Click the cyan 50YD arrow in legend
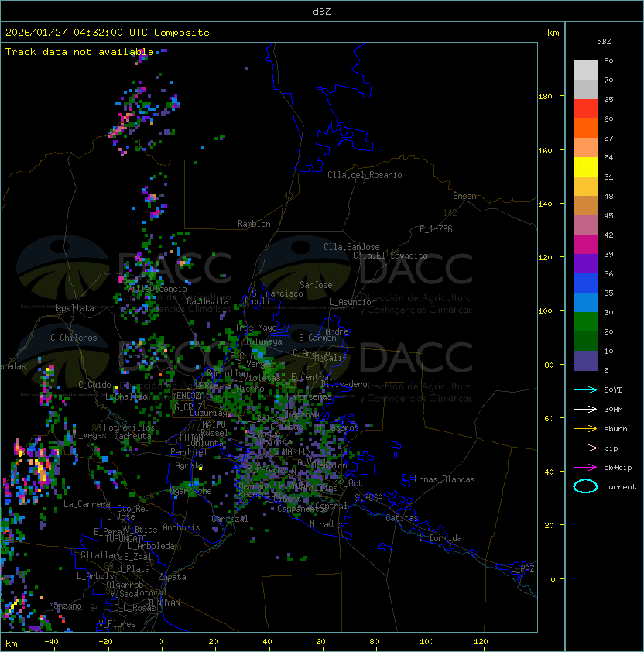This screenshot has height=652, width=644. pos(585,390)
